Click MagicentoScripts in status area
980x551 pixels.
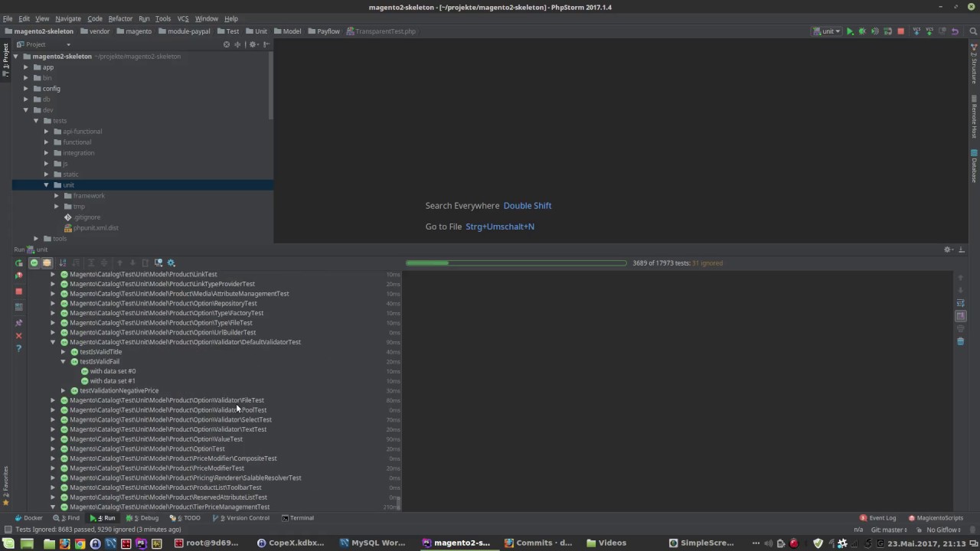click(x=936, y=518)
